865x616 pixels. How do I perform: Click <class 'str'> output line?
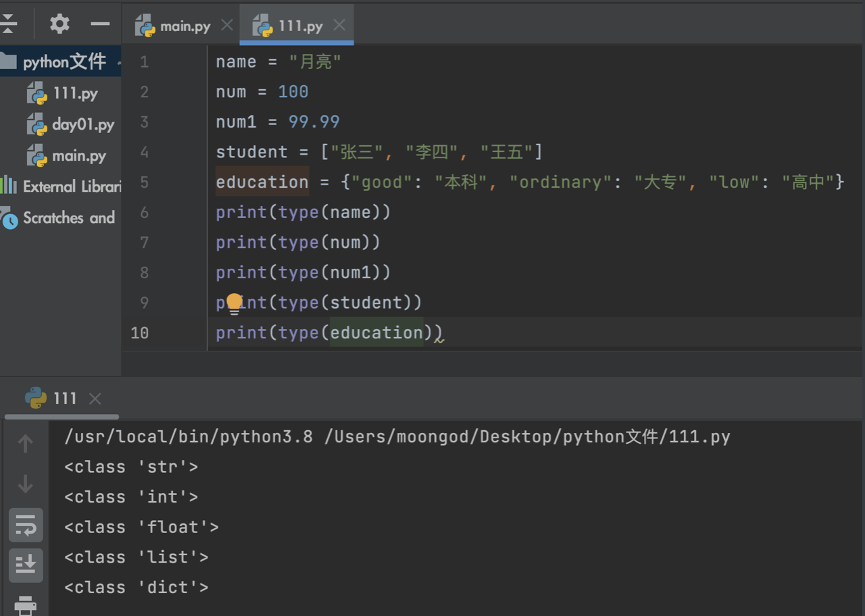(131, 467)
